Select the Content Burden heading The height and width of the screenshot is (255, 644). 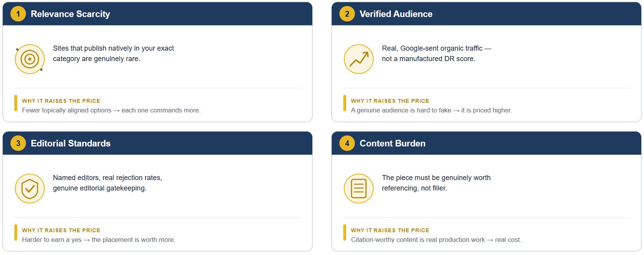coord(392,143)
